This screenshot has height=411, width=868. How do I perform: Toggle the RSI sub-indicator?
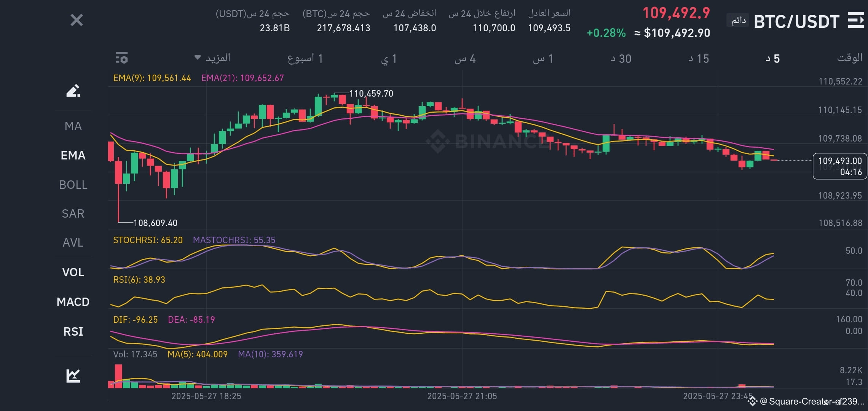(x=73, y=331)
